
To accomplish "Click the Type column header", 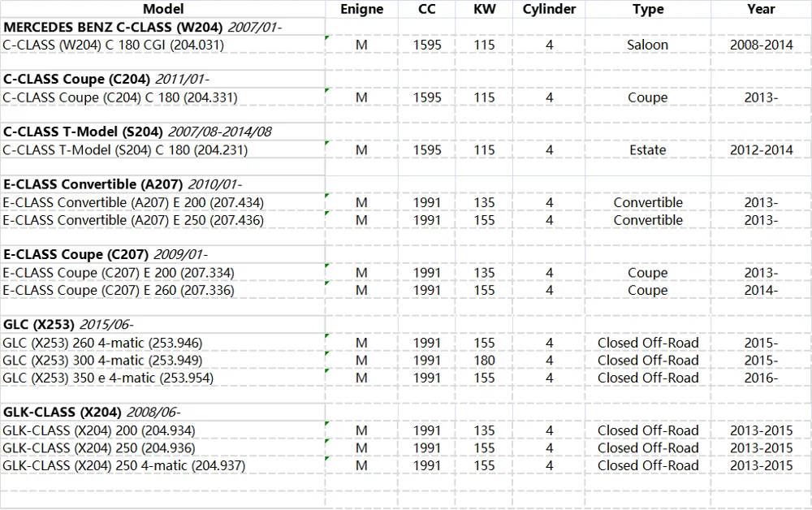I will (648, 9).
